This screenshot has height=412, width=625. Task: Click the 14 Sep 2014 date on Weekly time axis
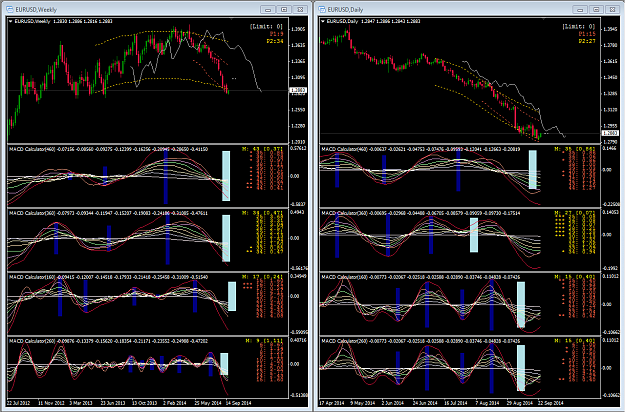point(239,403)
